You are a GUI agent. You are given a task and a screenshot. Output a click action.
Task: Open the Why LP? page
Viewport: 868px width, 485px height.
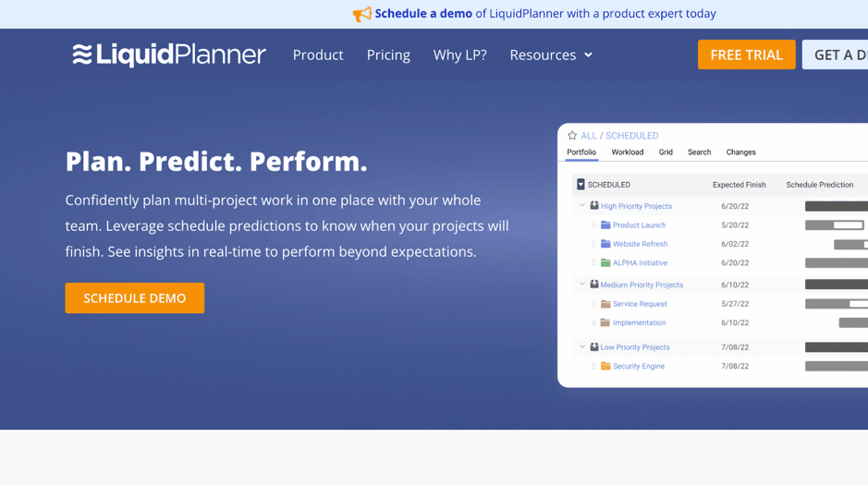(x=460, y=55)
